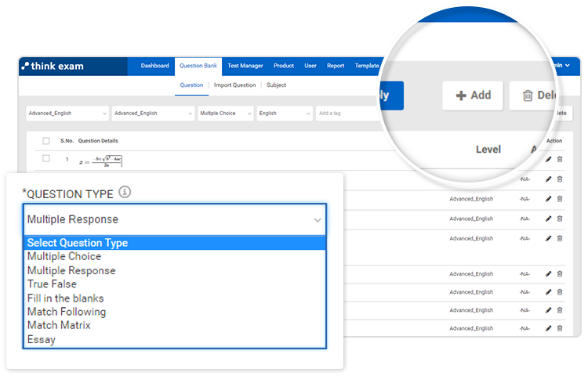Image resolution: width=588 pixels, height=376 pixels.
Task: Click the Question Details column header
Action: point(98,141)
